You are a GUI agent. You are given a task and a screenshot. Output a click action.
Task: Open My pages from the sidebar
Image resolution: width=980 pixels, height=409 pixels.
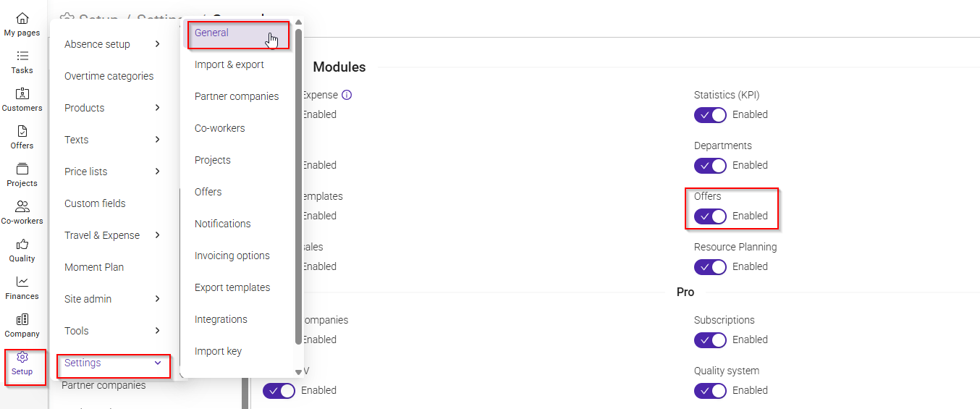tap(22, 25)
